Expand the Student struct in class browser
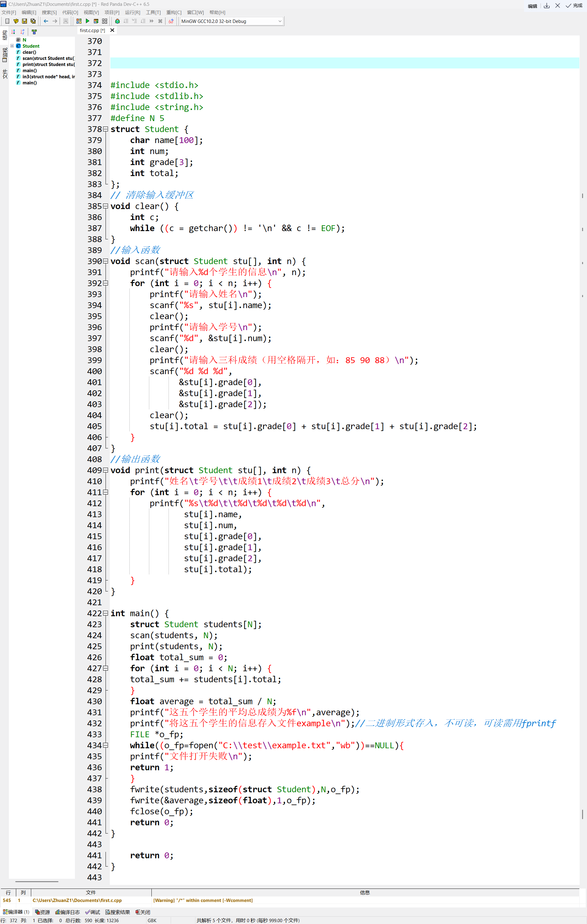Screen dimensions: 587x924 (x=12, y=46)
